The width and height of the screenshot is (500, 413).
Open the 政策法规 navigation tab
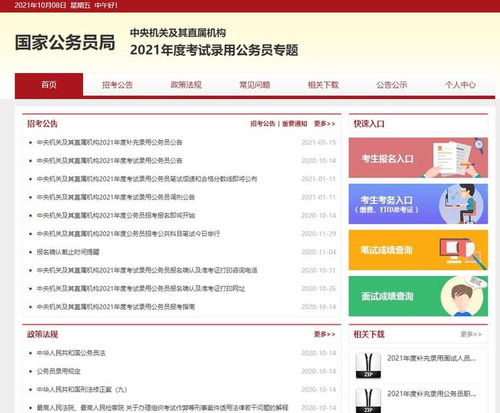186,85
